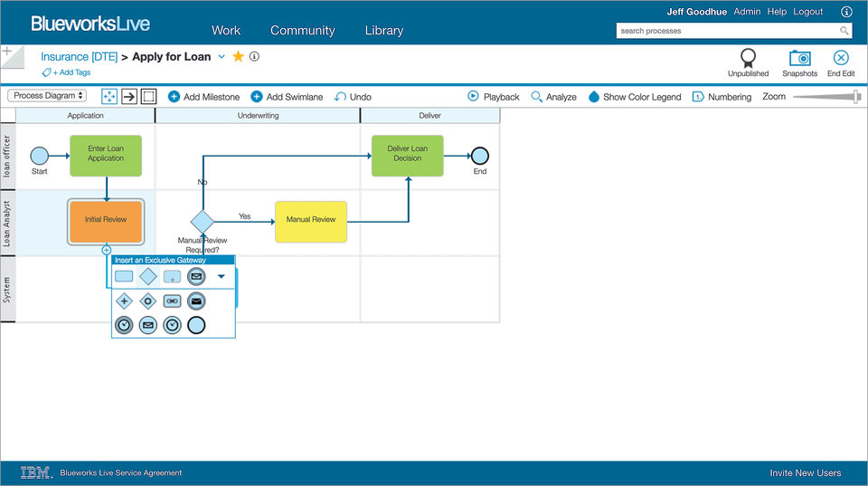Select the loan officer swimlane label
Screen dimensions: 868x486
tap(7, 157)
